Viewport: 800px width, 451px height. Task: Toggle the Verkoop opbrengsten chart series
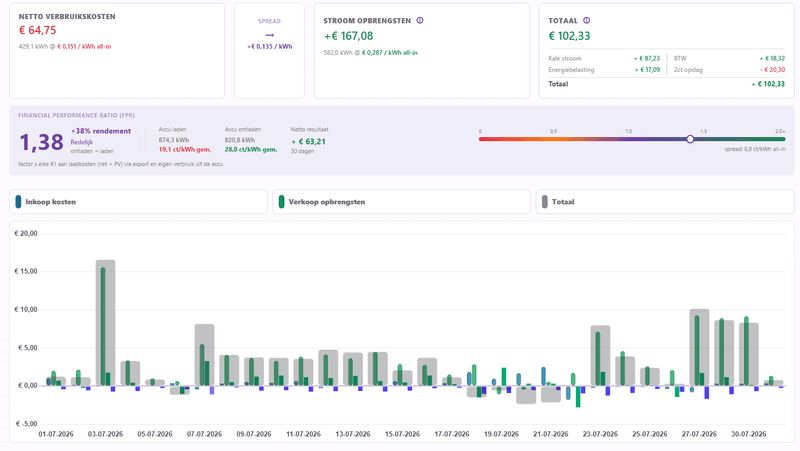(402, 202)
